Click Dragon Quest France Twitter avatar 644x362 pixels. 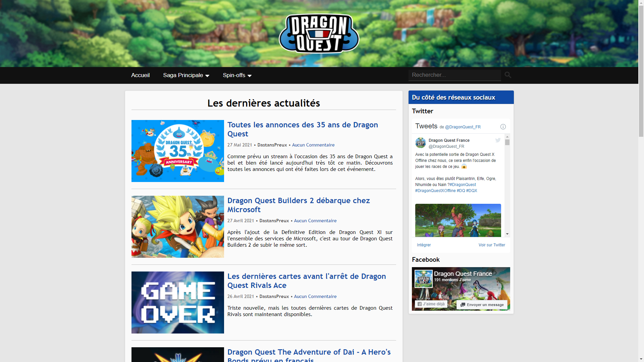click(421, 143)
